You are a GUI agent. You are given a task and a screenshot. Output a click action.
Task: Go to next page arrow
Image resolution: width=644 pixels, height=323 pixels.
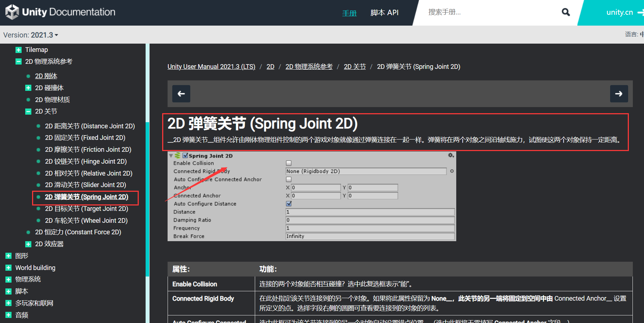619,94
